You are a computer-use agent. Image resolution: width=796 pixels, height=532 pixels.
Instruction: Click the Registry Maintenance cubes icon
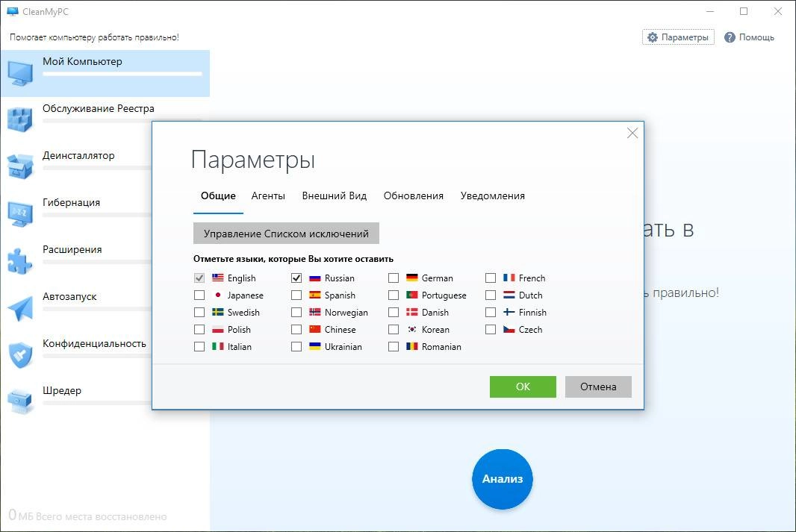(20, 119)
